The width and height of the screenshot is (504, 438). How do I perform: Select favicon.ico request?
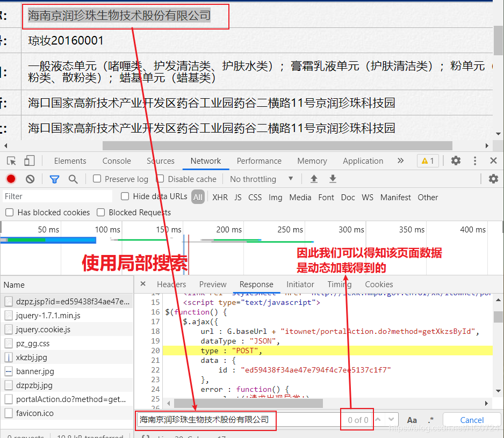[x=67, y=413]
